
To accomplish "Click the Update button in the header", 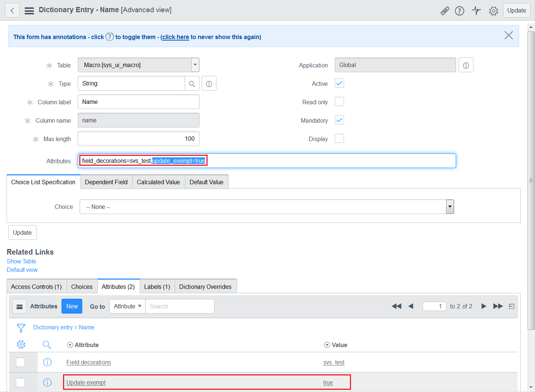I will 517,10.
